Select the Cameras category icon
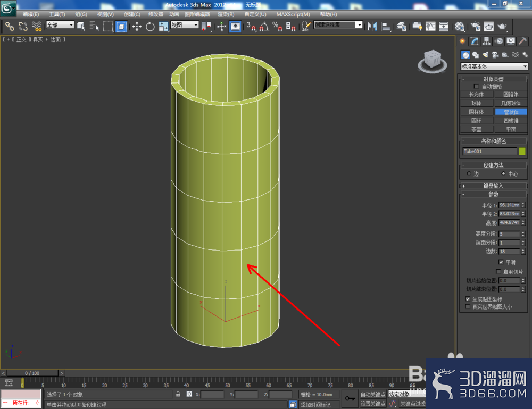 (495, 55)
